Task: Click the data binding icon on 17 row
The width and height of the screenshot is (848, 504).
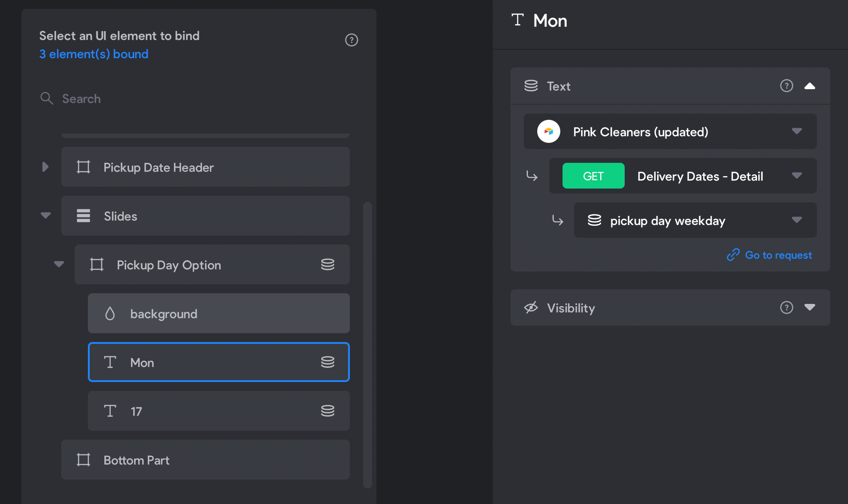Action: (328, 411)
